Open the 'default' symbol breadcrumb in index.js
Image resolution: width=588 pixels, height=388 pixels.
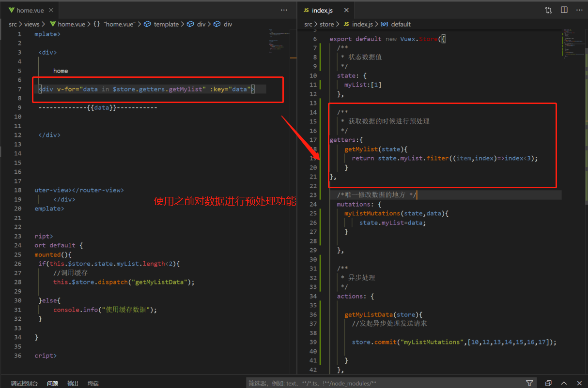coord(401,24)
